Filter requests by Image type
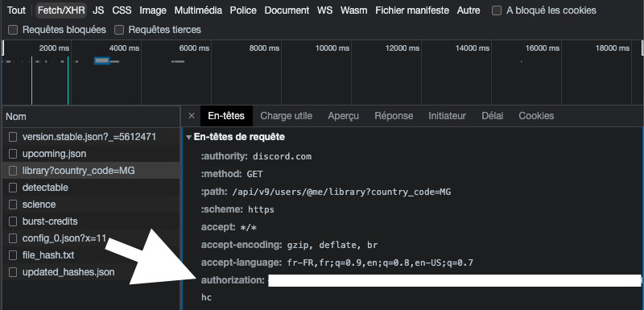The image size is (644, 310). coord(153,10)
